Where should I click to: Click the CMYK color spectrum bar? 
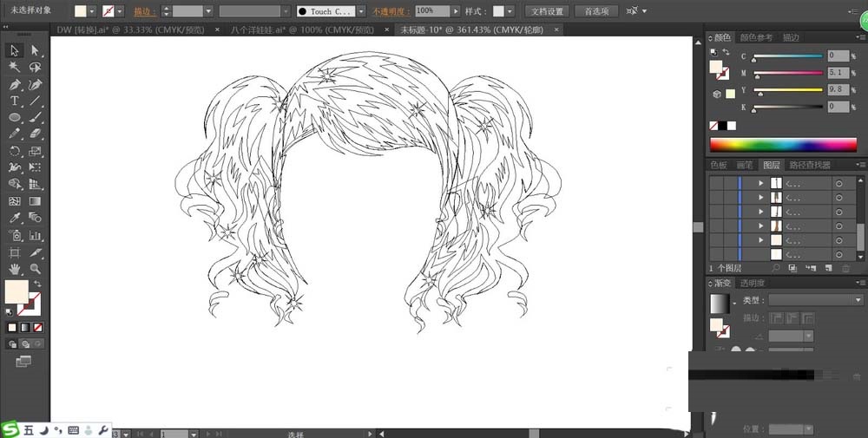click(x=786, y=144)
